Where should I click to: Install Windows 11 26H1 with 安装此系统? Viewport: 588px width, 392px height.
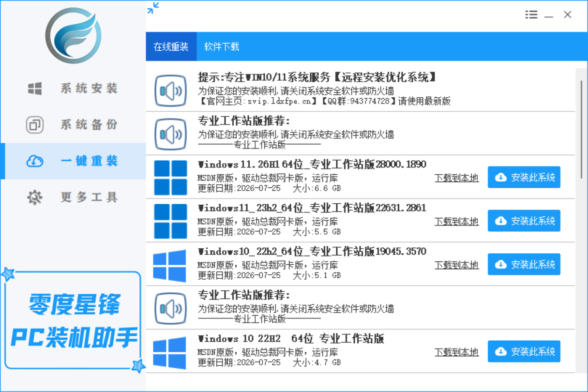[524, 177]
